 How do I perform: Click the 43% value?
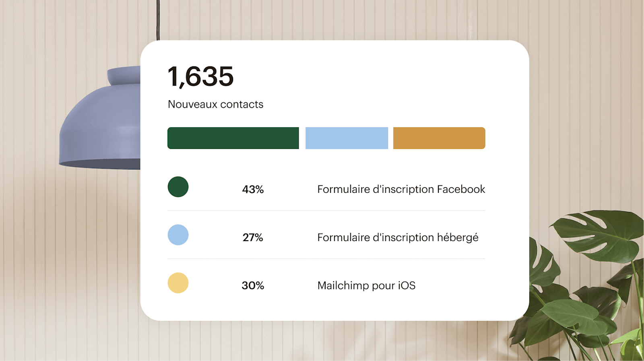pos(253,190)
